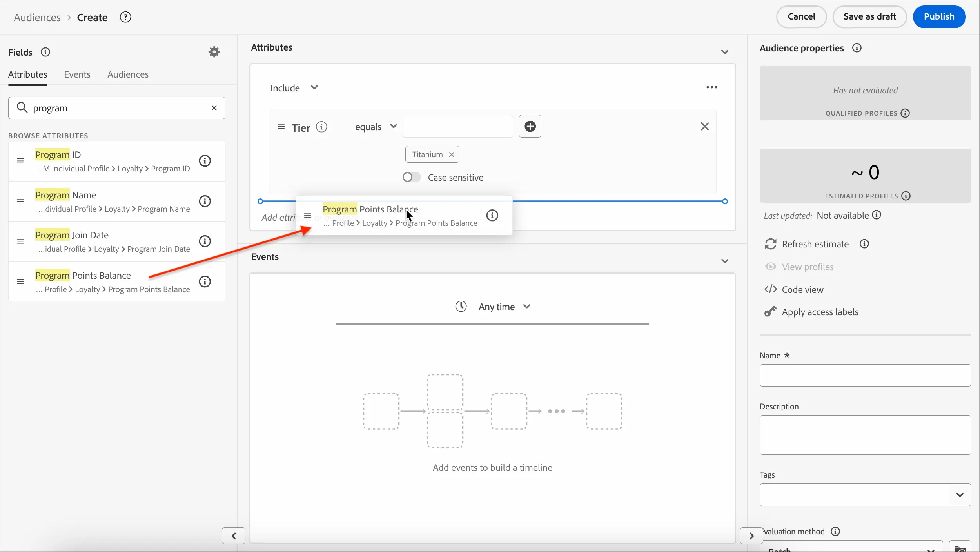Click the Name input field
The width and height of the screenshot is (980, 552).
(865, 376)
